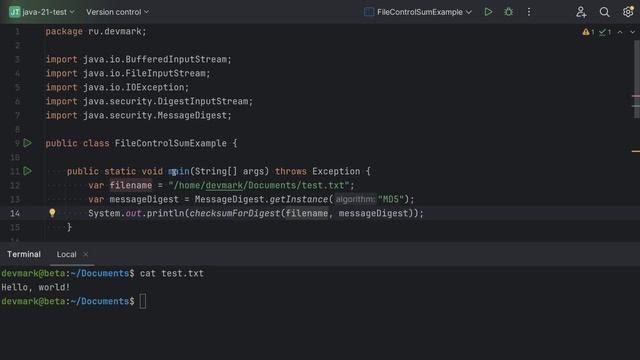The width and height of the screenshot is (640, 360).
Task: Click the typo check count indicator
Action: tap(605, 32)
